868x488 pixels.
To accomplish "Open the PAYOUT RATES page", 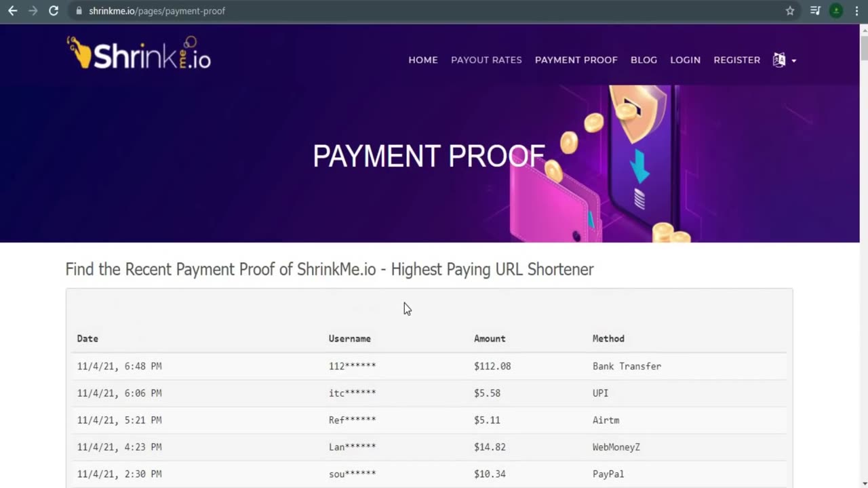I will pyautogui.click(x=486, y=60).
